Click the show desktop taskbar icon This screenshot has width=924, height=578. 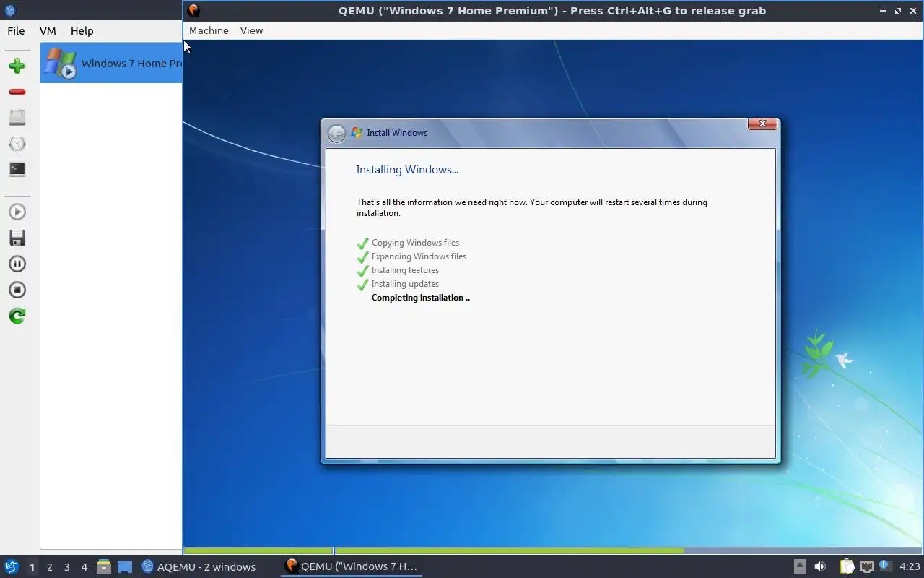125,567
